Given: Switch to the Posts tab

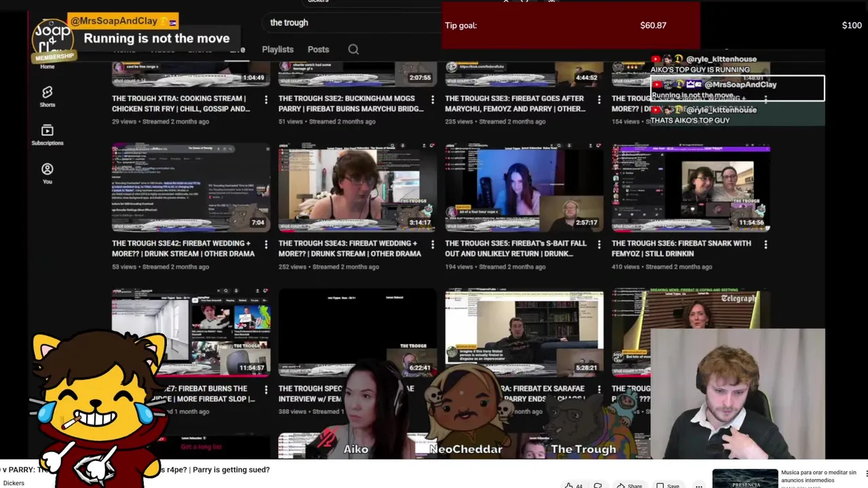Looking at the screenshot, I should (x=318, y=49).
